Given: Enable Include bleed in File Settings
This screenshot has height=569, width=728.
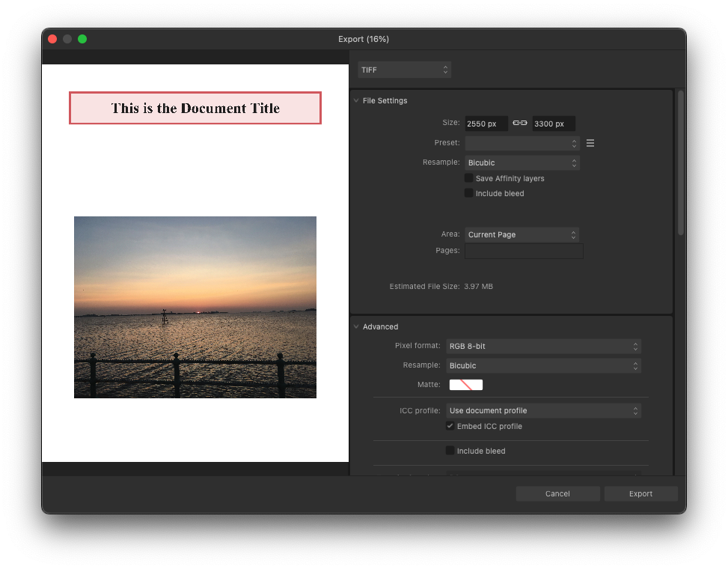Looking at the screenshot, I should tap(469, 192).
